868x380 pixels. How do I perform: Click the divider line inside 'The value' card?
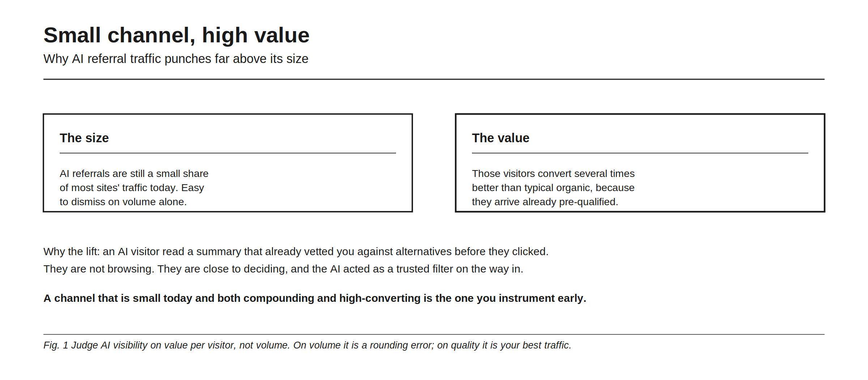[640, 153]
